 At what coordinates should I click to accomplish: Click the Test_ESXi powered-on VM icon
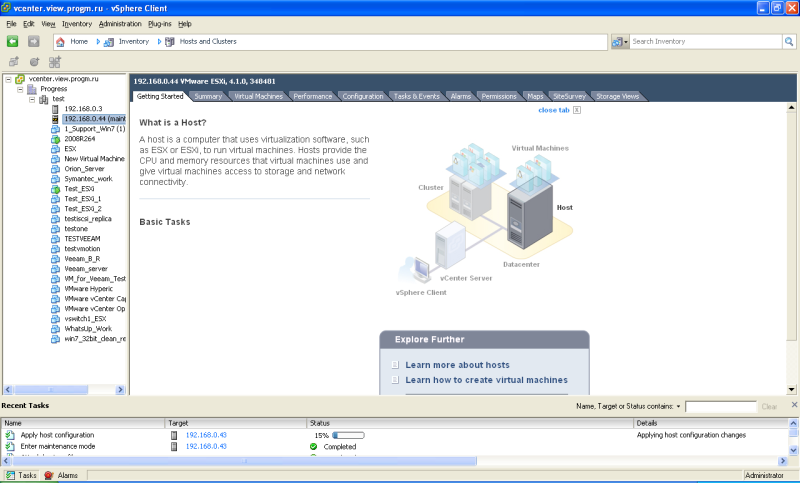tap(55, 189)
